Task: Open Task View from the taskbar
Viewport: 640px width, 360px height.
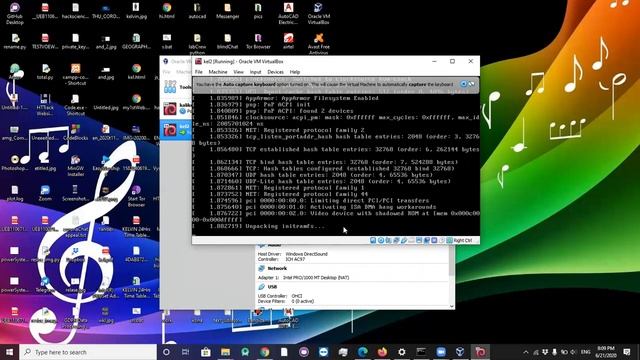Action: (185, 352)
